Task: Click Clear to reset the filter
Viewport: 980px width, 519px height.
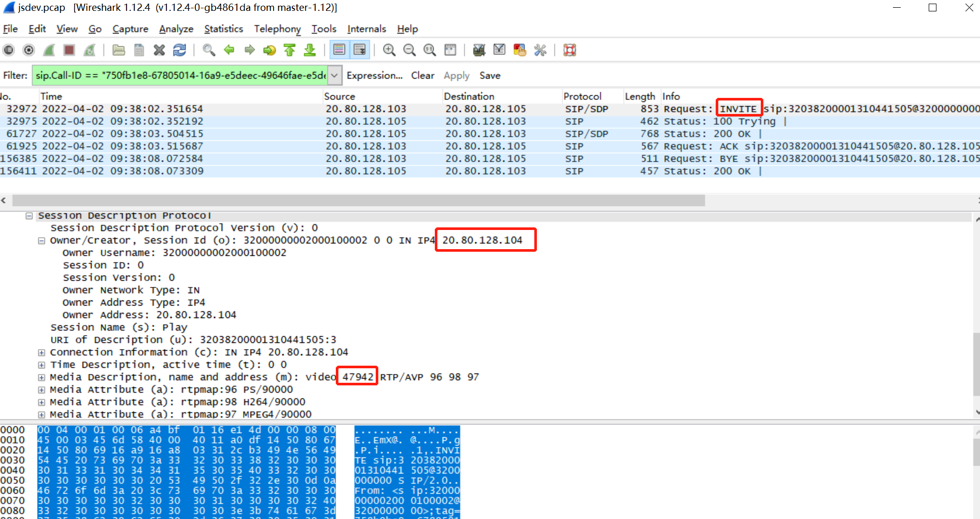Action: point(422,76)
